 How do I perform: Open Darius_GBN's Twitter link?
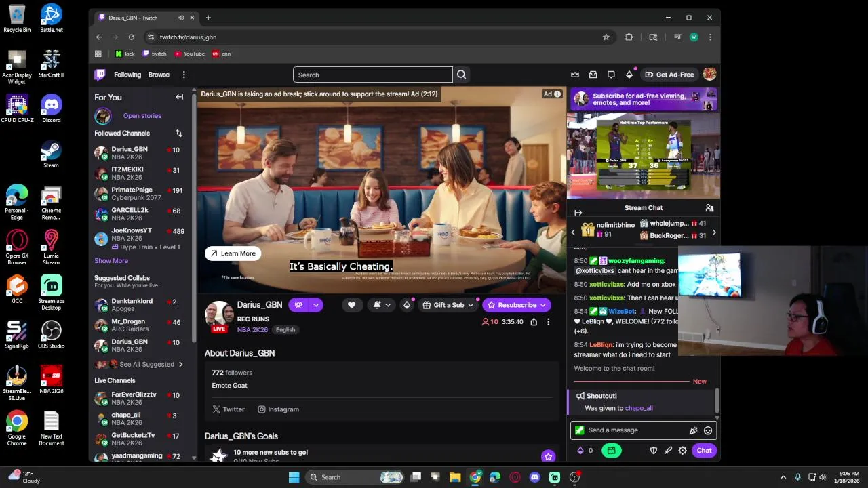(229, 409)
